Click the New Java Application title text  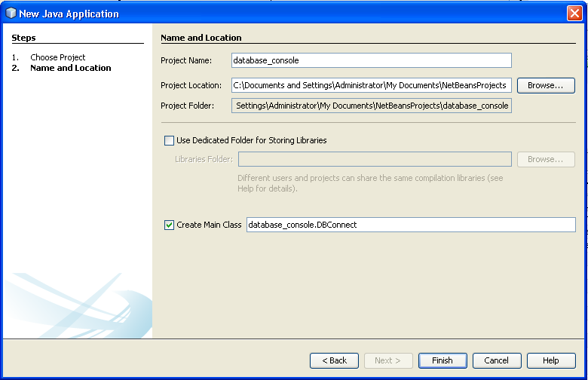click(x=69, y=14)
